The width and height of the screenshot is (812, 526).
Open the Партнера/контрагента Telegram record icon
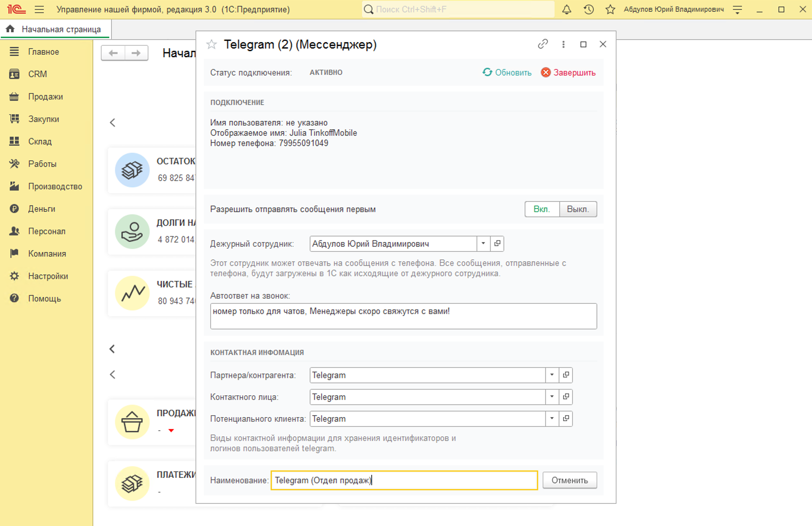tap(566, 375)
